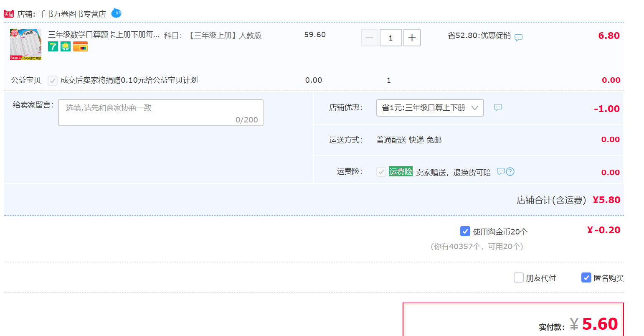Decrease item quantity with minus button
644x336 pixels.
370,38
